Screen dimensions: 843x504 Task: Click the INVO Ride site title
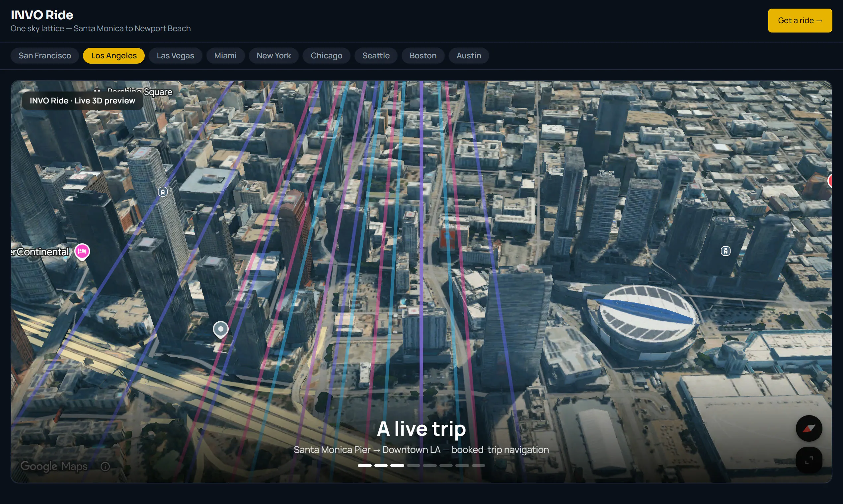[42, 15]
